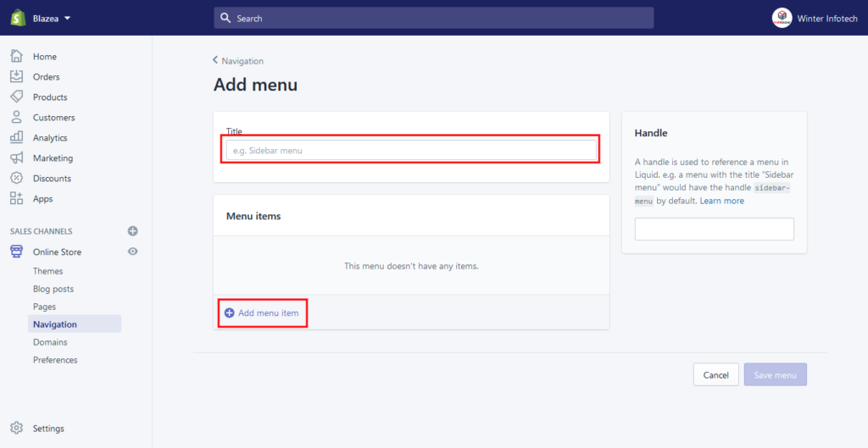Select Blog posts in sidebar

tap(53, 289)
